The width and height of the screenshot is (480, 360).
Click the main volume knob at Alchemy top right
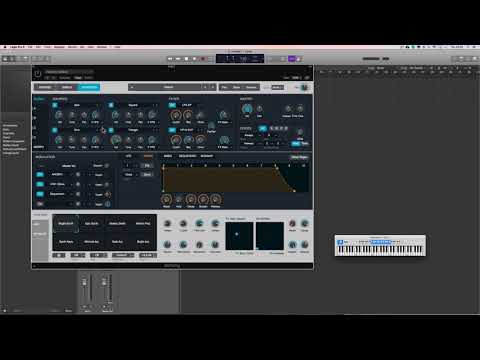pyautogui.click(x=304, y=87)
